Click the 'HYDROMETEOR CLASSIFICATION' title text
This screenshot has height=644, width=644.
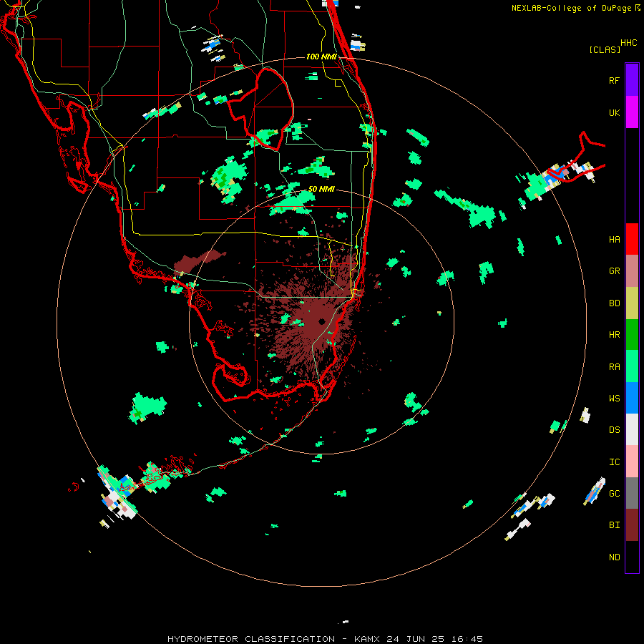pyautogui.click(x=251, y=639)
